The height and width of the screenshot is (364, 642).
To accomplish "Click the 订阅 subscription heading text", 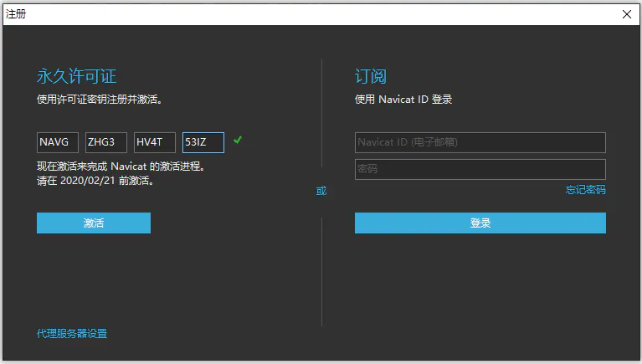I will point(371,76).
